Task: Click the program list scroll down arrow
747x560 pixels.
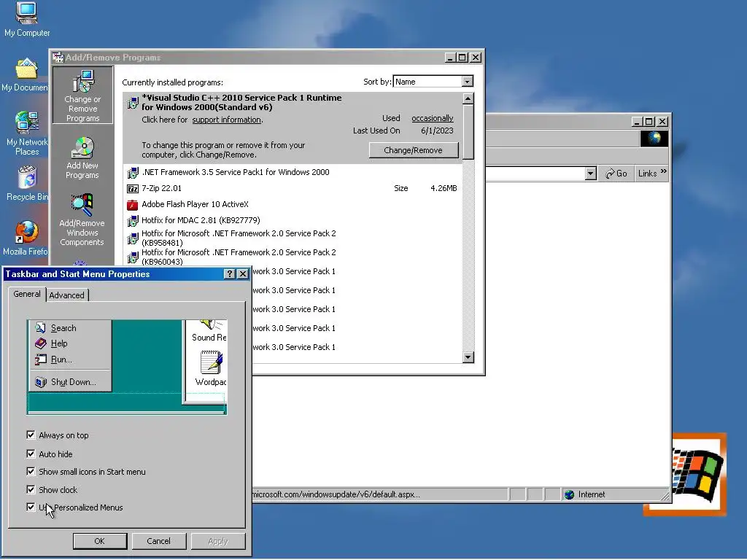Action: pyautogui.click(x=468, y=357)
